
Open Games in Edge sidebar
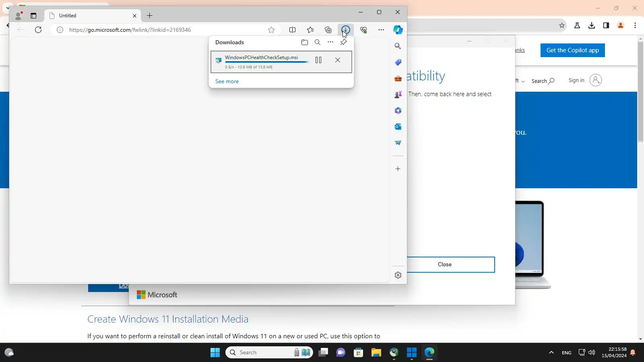tap(398, 95)
